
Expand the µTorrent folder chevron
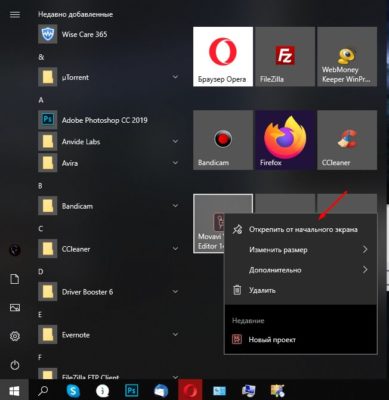(175, 77)
